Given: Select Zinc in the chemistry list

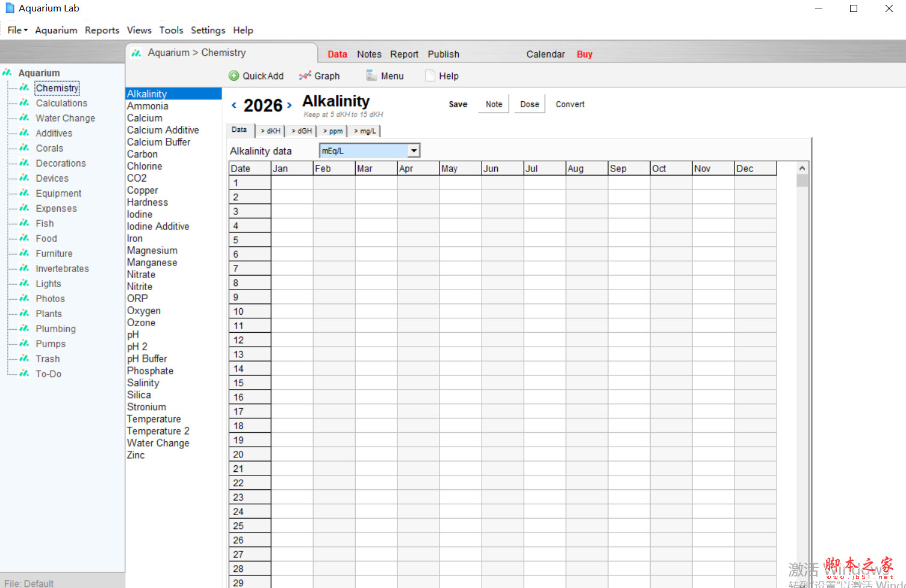Looking at the screenshot, I should coord(135,455).
